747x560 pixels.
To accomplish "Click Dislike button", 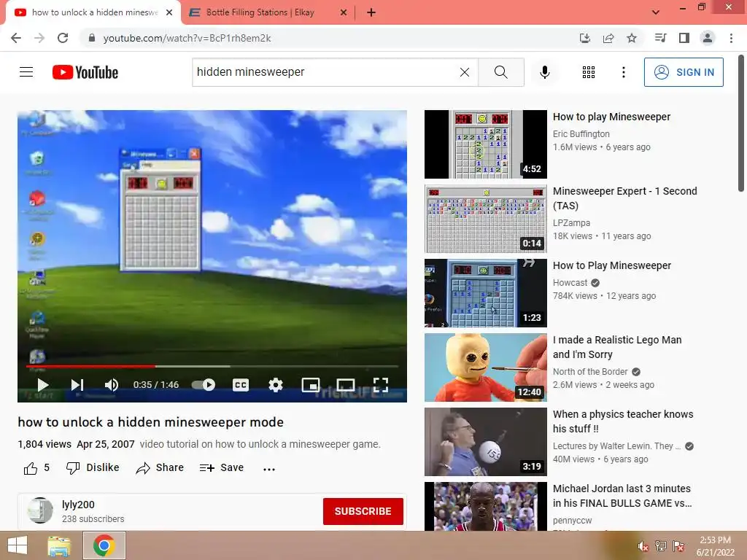I will pyautogui.click(x=93, y=467).
